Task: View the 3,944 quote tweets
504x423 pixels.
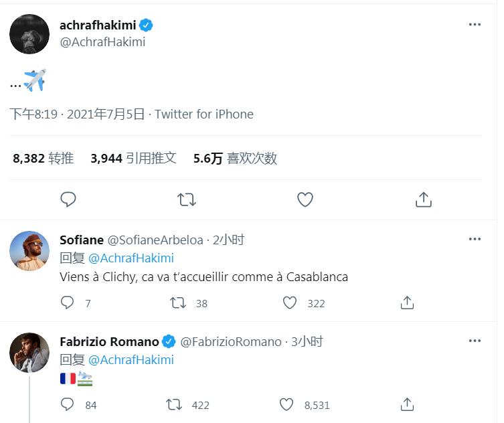Action: [133, 159]
